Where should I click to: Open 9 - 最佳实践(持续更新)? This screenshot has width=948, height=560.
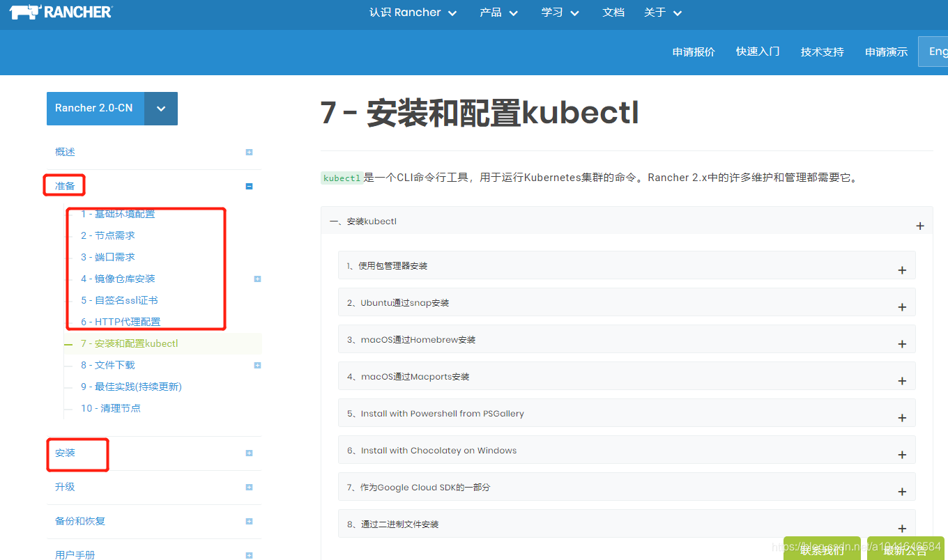coord(131,387)
